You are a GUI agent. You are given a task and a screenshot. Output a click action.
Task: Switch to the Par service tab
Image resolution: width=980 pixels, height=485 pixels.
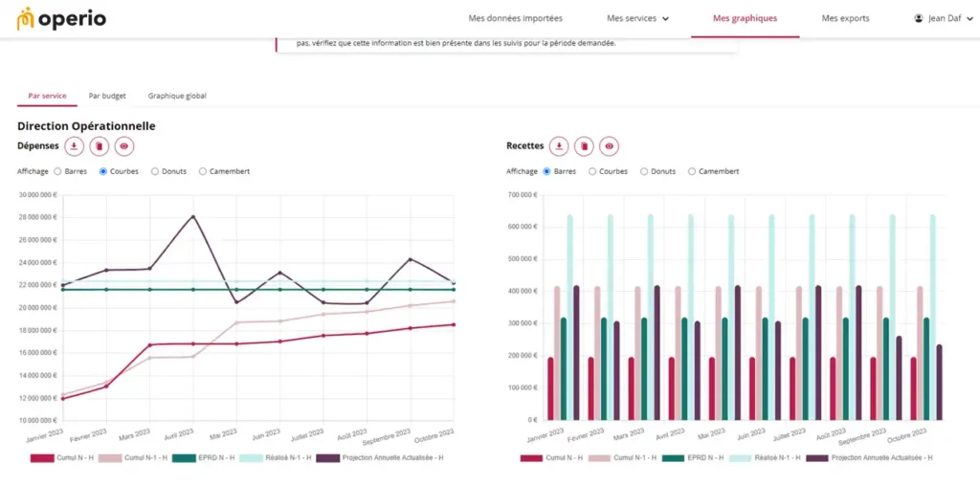click(48, 97)
